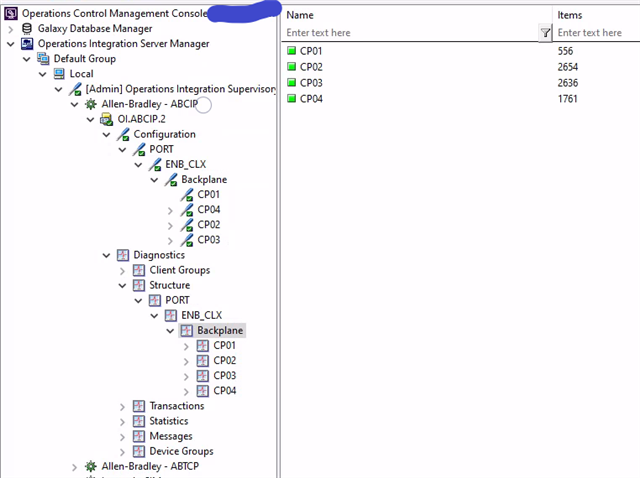Expand the Galaxy Database Manager node
The height and width of the screenshot is (478, 640).
click(x=11, y=29)
